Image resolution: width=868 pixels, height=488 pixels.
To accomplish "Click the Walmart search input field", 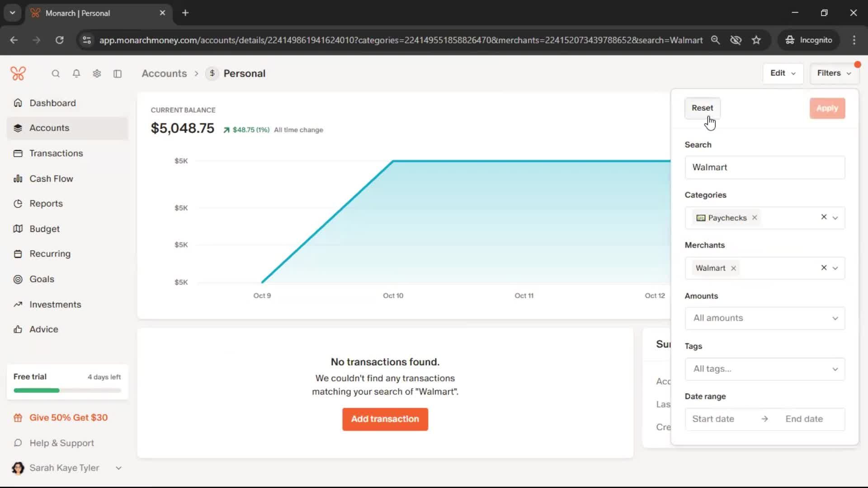I will pyautogui.click(x=764, y=167).
